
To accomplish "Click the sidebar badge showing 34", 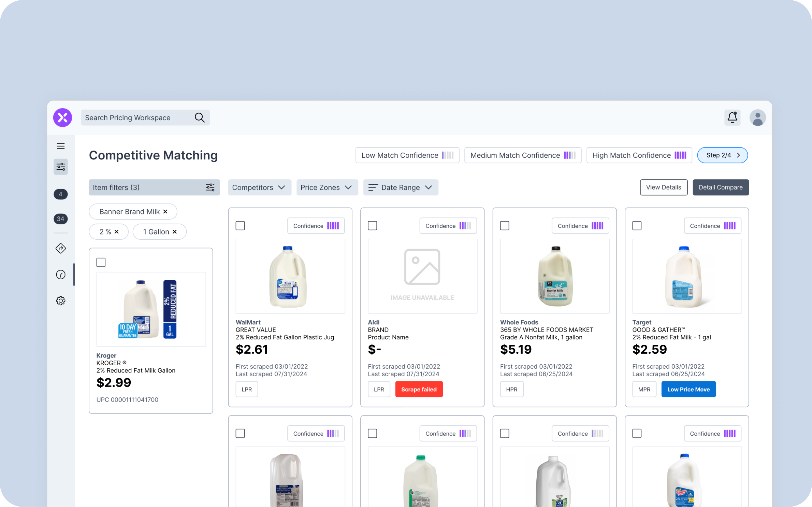I will (x=61, y=219).
